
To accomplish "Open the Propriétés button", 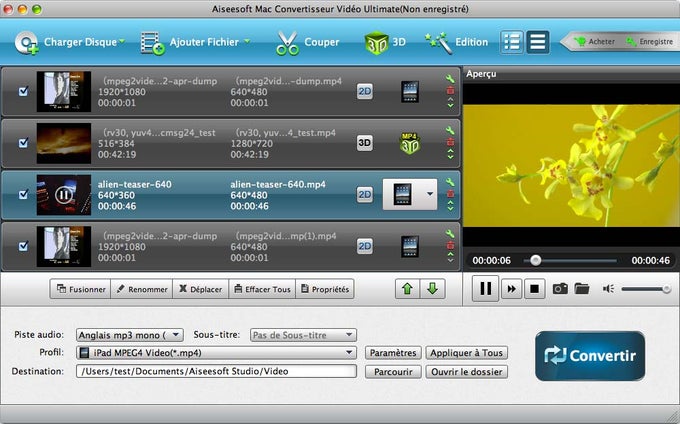I will pos(325,289).
